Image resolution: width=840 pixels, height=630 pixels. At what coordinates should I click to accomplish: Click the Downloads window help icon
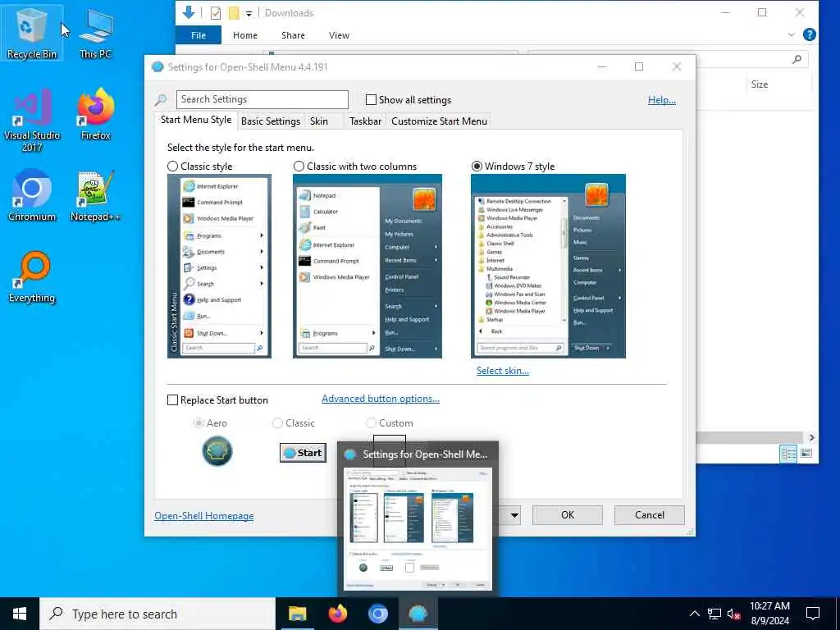click(x=810, y=34)
